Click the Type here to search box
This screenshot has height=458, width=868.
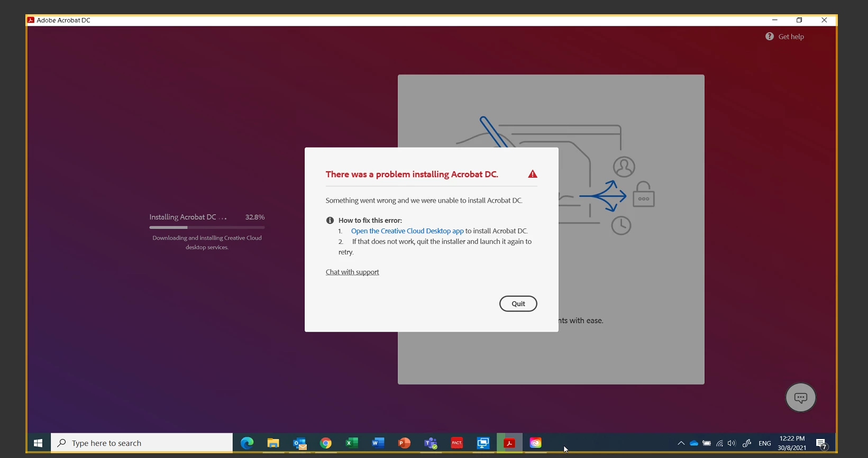(142, 443)
